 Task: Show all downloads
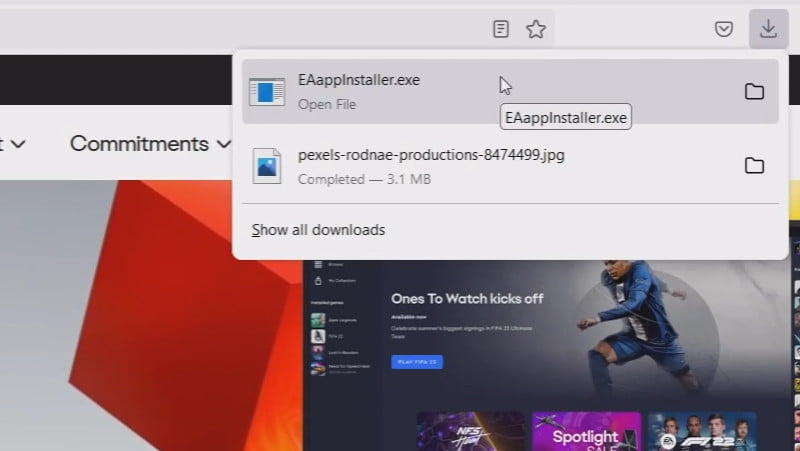point(318,230)
